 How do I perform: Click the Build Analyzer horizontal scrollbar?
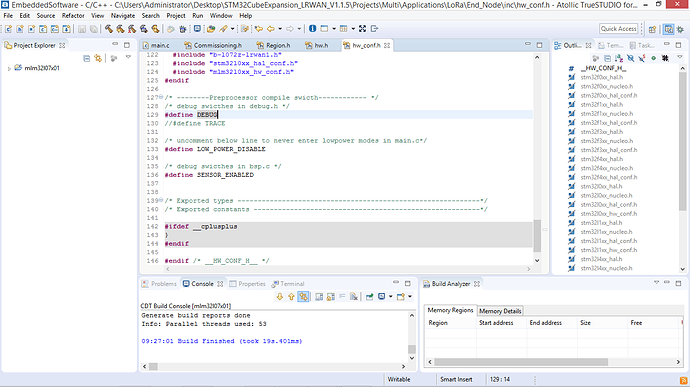(521, 362)
